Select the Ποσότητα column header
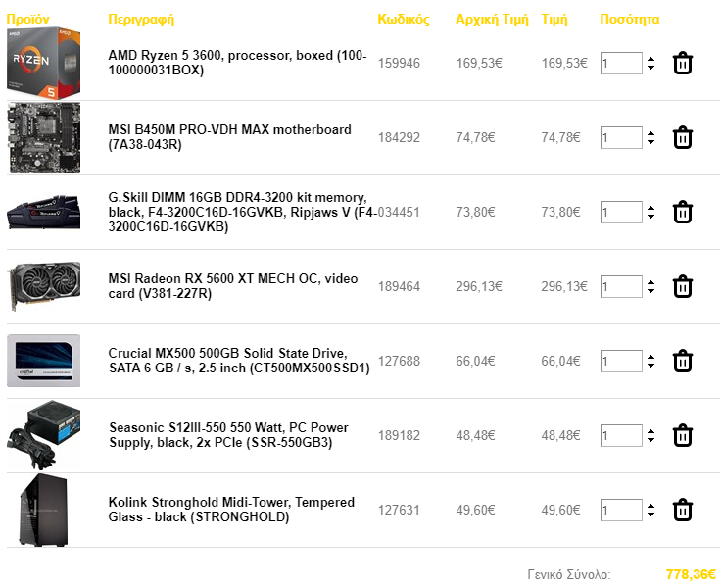Viewport: 722px width, 588px height. [x=630, y=20]
